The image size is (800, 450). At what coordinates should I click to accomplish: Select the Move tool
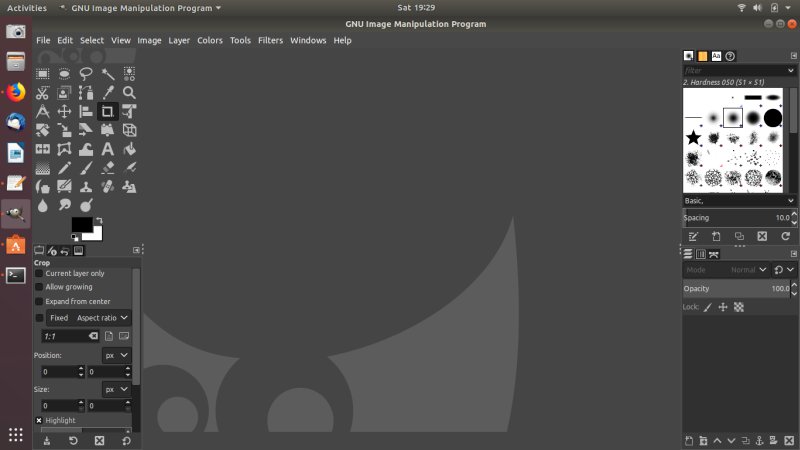[64, 111]
